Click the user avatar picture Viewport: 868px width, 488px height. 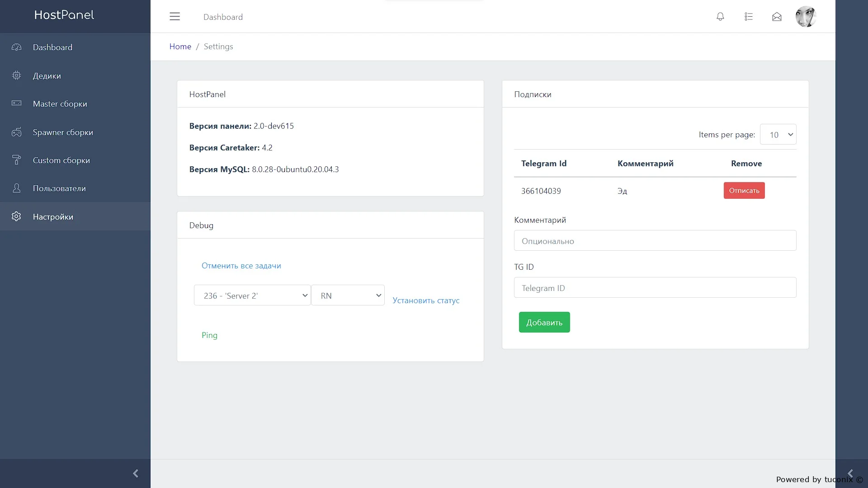click(806, 17)
